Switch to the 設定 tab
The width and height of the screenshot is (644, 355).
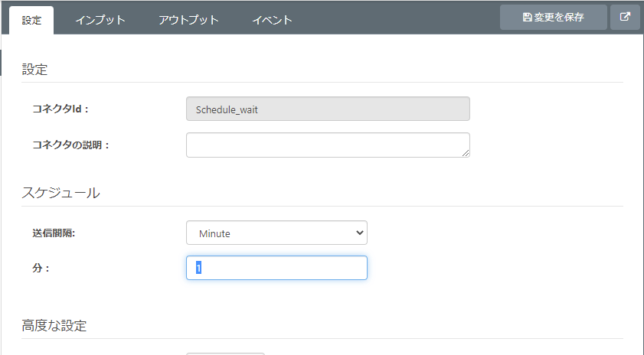click(x=31, y=21)
